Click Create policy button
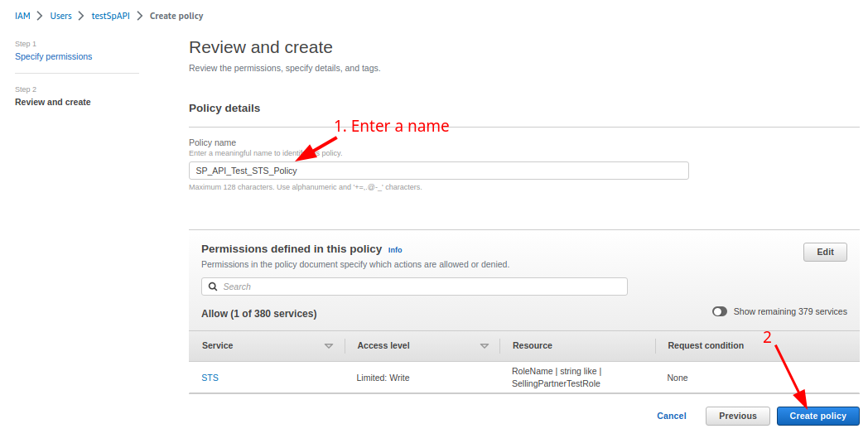 coord(817,416)
